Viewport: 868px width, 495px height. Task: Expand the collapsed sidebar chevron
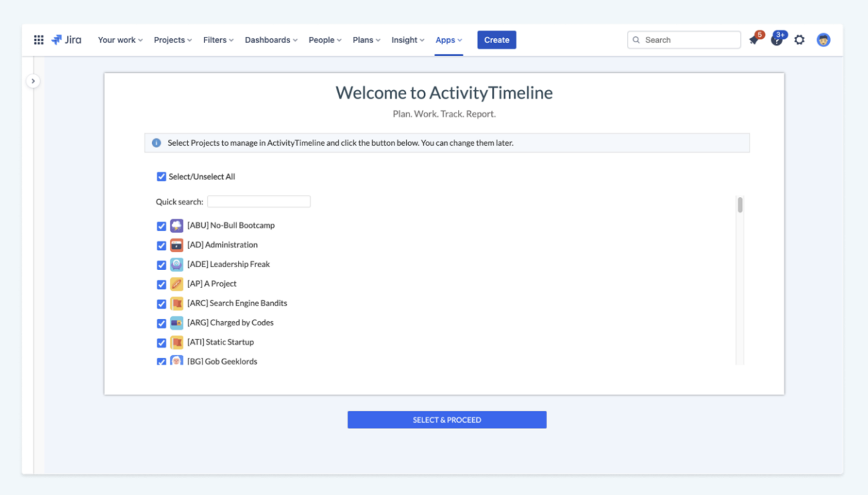click(x=33, y=81)
